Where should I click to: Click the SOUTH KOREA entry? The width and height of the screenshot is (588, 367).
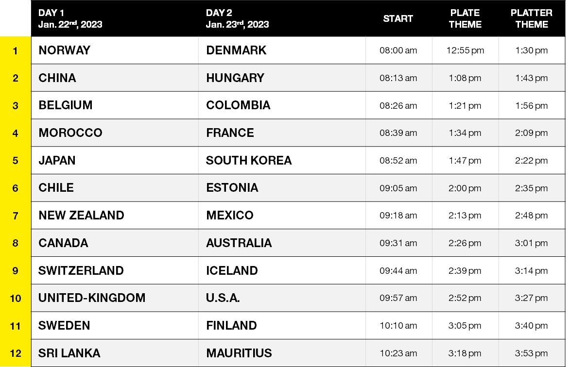click(x=249, y=160)
